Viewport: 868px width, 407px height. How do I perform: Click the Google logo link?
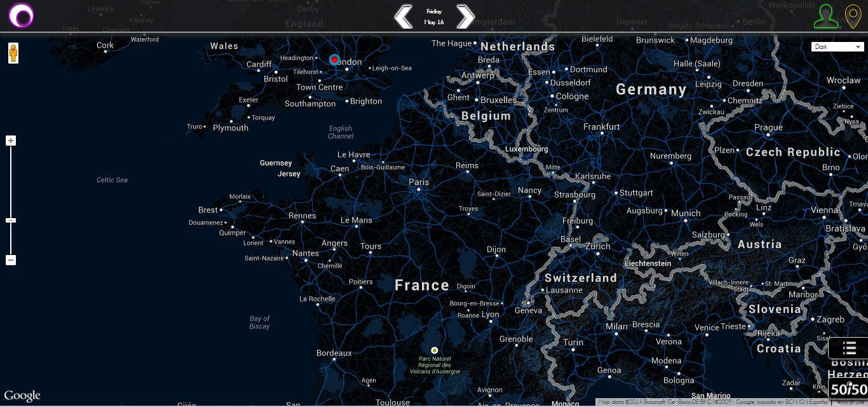[22, 396]
